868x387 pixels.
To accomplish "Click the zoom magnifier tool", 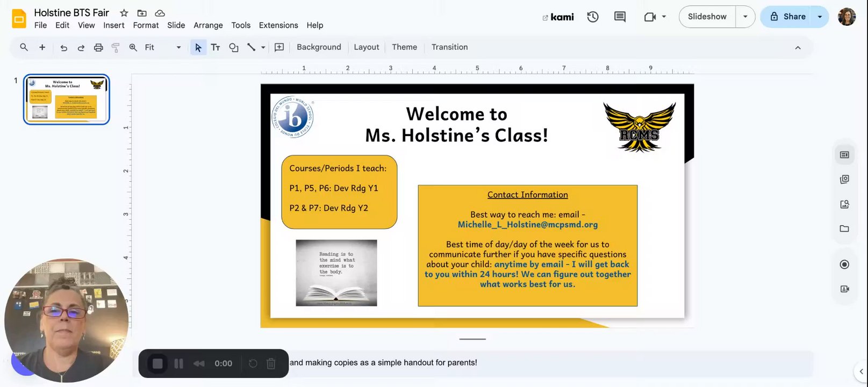I will coord(133,47).
